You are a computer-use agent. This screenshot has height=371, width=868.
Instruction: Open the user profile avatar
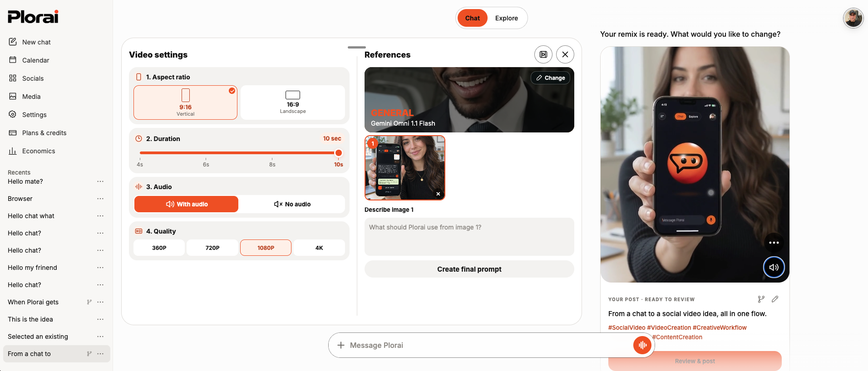pos(853,18)
